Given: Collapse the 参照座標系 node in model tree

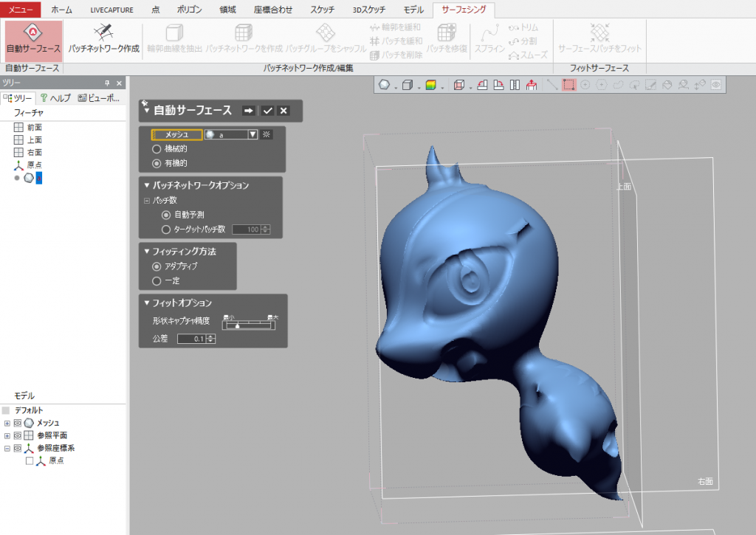Looking at the screenshot, I should (x=7, y=448).
